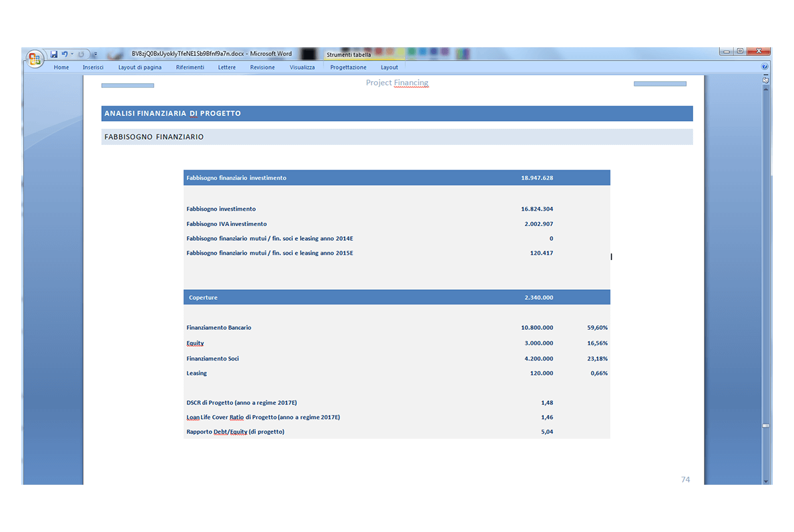Viewport: 794px width, 532px height.
Task: Click the Leasing row label
Action: click(x=196, y=373)
